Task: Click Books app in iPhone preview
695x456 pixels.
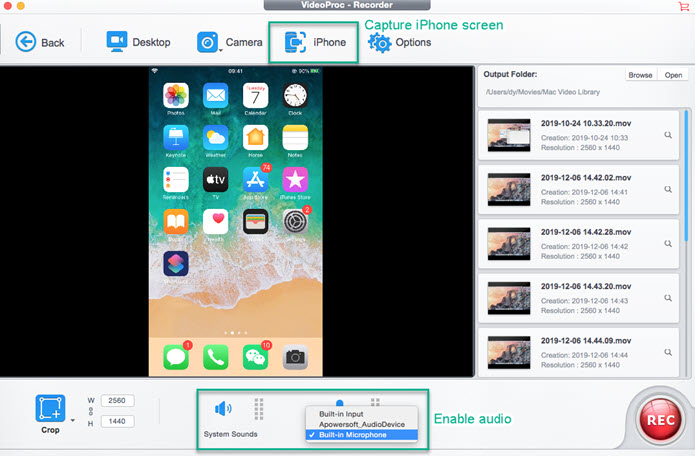Action: (x=176, y=222)
